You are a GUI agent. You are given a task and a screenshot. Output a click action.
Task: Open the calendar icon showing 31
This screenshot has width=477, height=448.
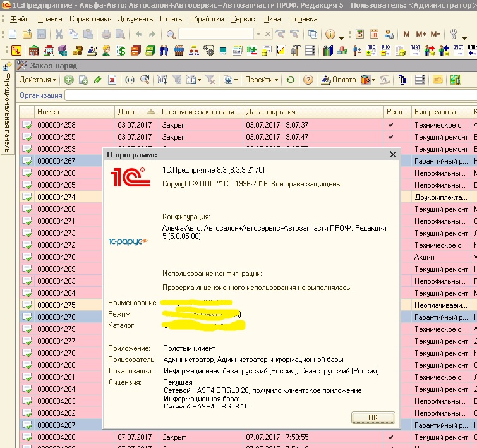[x=374, y=34]
